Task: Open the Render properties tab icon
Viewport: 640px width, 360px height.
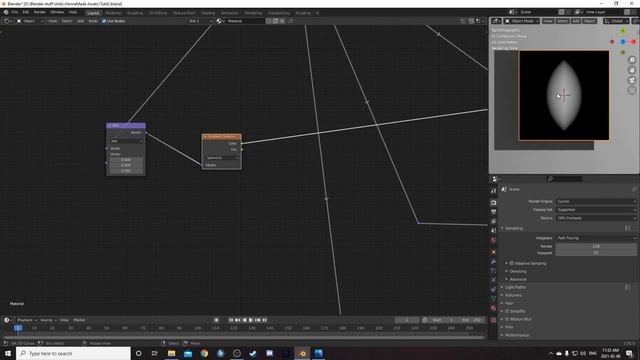Action: tap(493, 202)
